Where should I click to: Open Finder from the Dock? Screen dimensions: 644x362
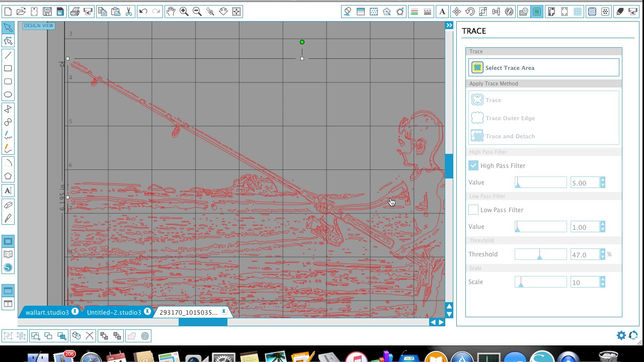pyautogui.click(x=38, y=358)
